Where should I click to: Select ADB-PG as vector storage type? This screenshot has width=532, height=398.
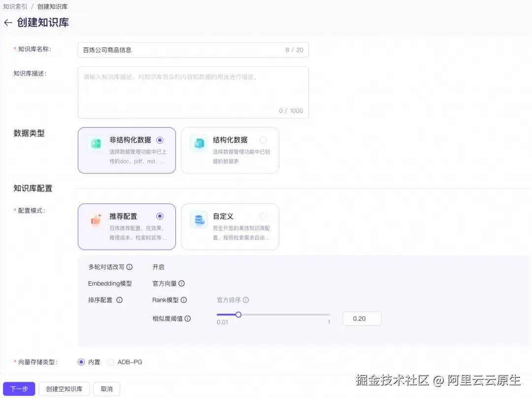tap(111, 362)
